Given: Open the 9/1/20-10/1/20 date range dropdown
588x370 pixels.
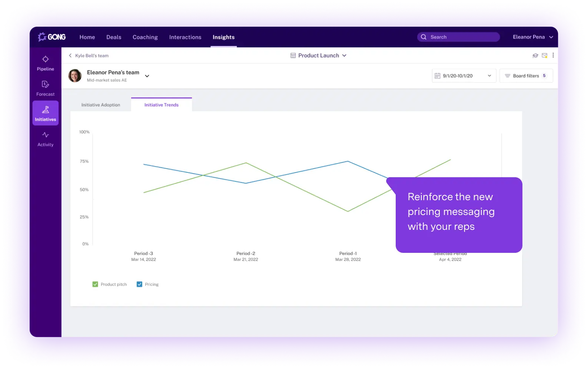Looking at the screenshot, I should pyautogui.click(x=464, y=76).
